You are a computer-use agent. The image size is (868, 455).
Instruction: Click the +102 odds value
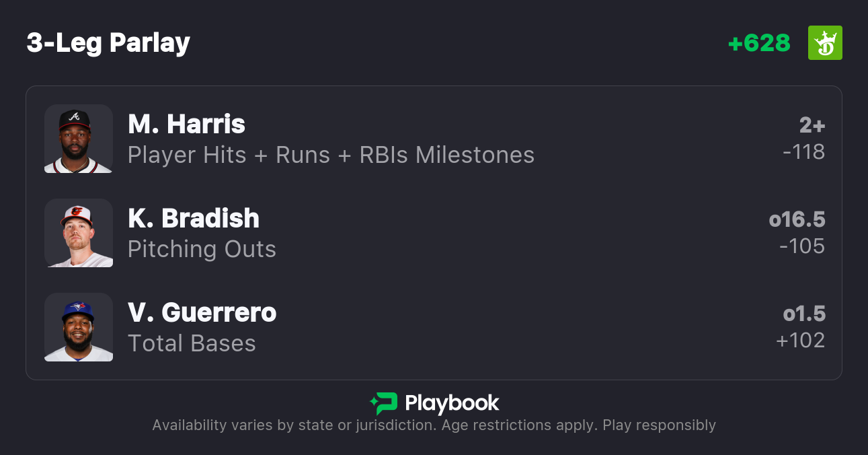click(x=800, y=341)
